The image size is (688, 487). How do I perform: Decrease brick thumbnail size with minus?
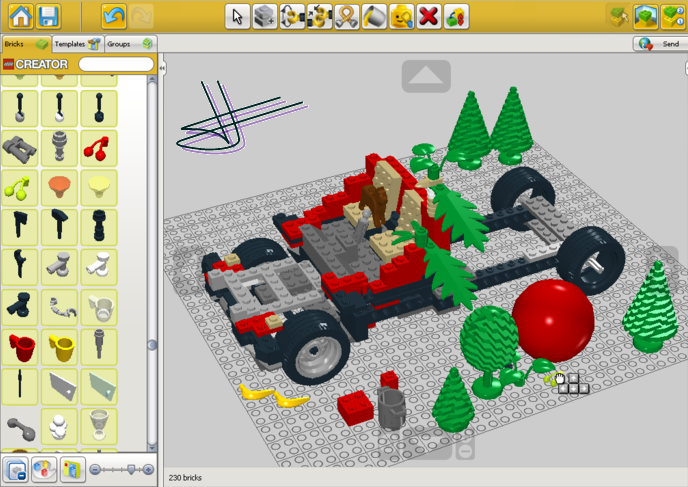[95, 470]
